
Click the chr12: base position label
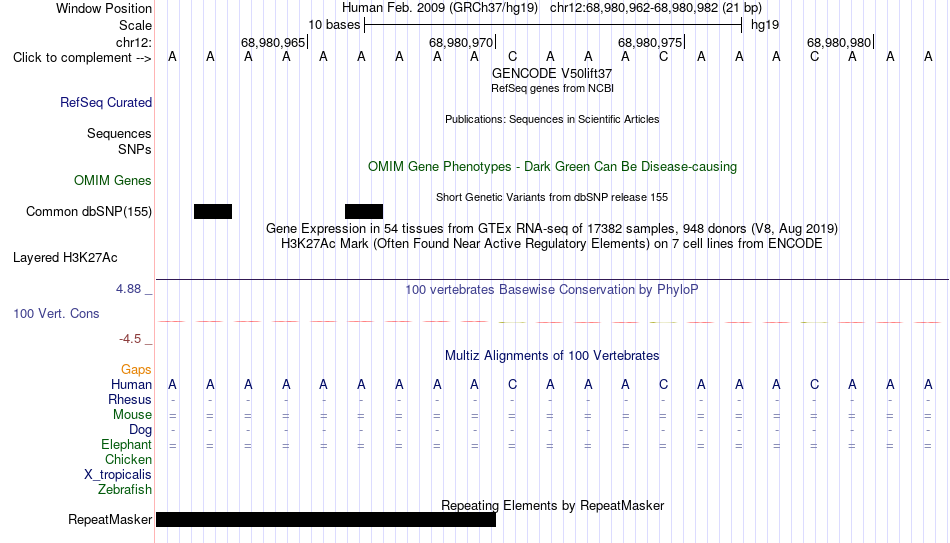point(134,42)
